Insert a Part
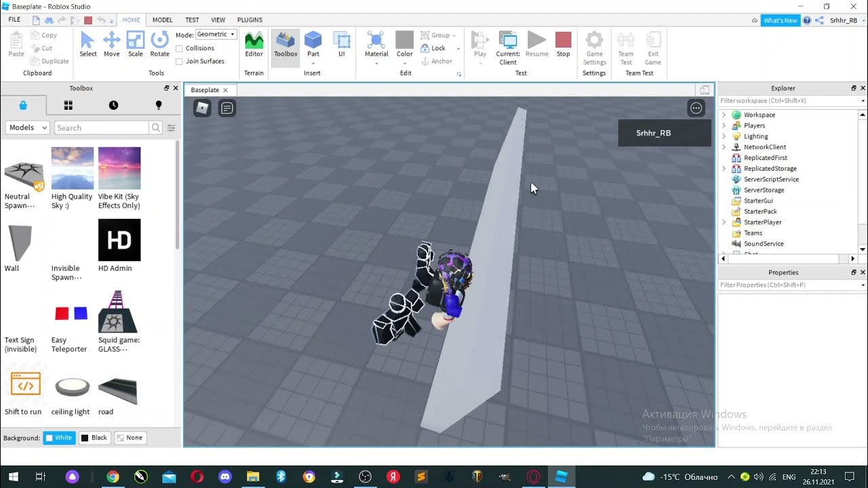 point(313,44)
